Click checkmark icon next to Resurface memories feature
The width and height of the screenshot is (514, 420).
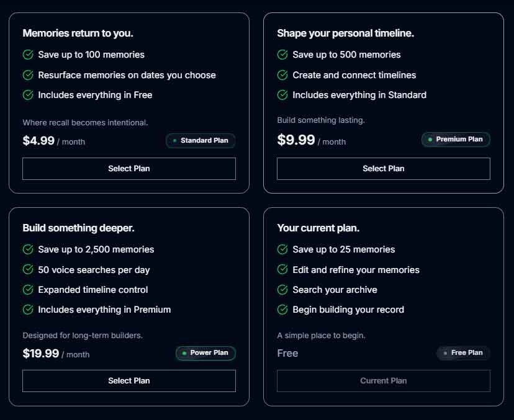click(28, 75)
